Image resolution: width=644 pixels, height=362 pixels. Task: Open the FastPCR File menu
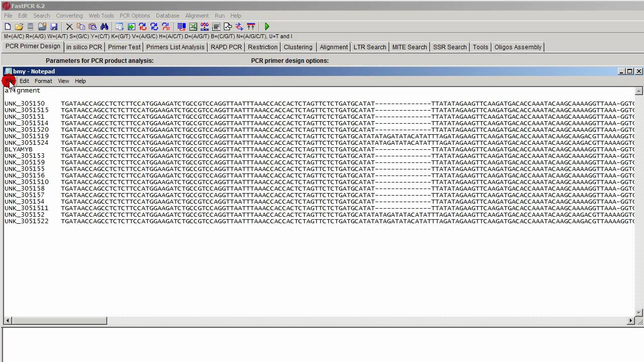coord(8,16)
